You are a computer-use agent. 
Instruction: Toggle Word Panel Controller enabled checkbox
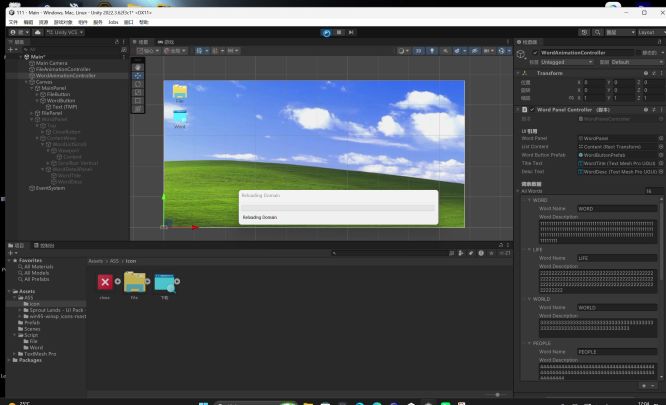(532, 110)
